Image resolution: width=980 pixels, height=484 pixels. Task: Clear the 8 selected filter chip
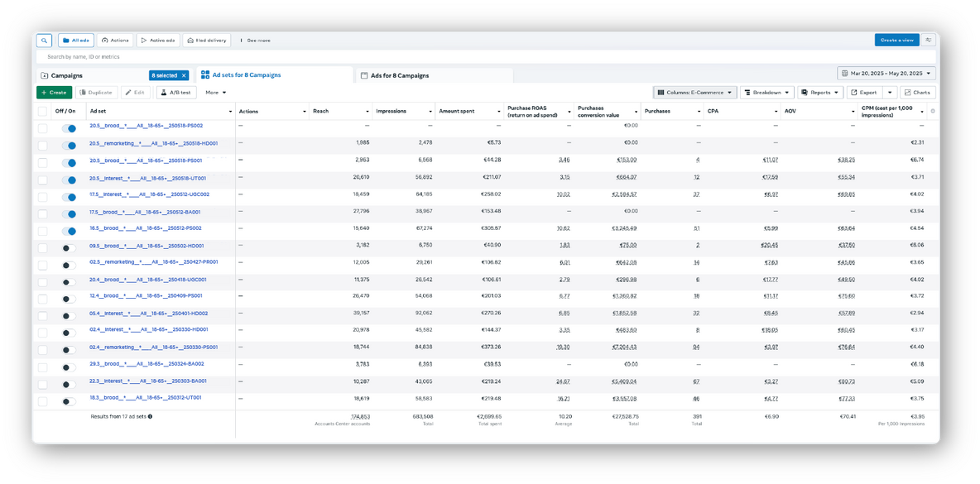pyautogui.click(x=184, y=75)
